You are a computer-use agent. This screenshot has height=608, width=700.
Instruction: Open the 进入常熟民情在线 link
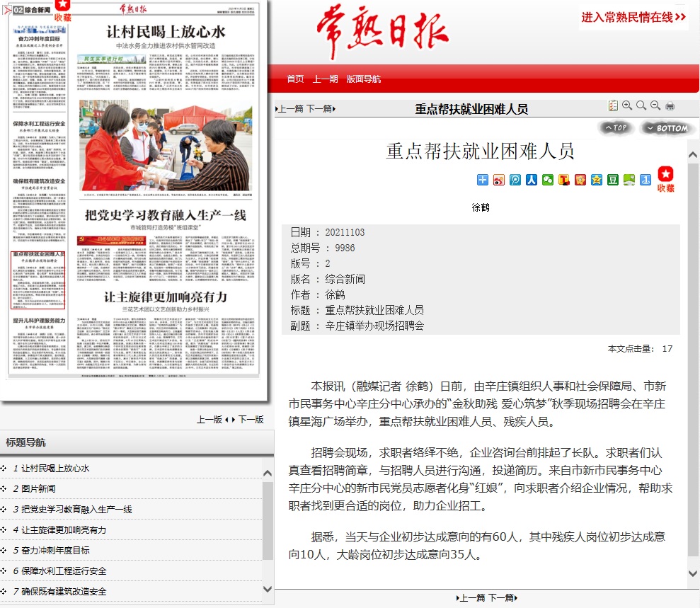[x=633, y=18]
